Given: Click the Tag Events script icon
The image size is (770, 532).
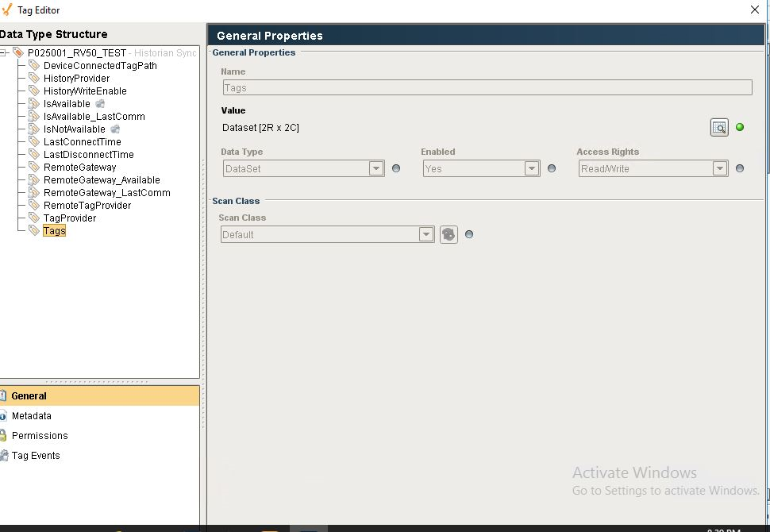Looking at the screenshot, I should [4, 455].
